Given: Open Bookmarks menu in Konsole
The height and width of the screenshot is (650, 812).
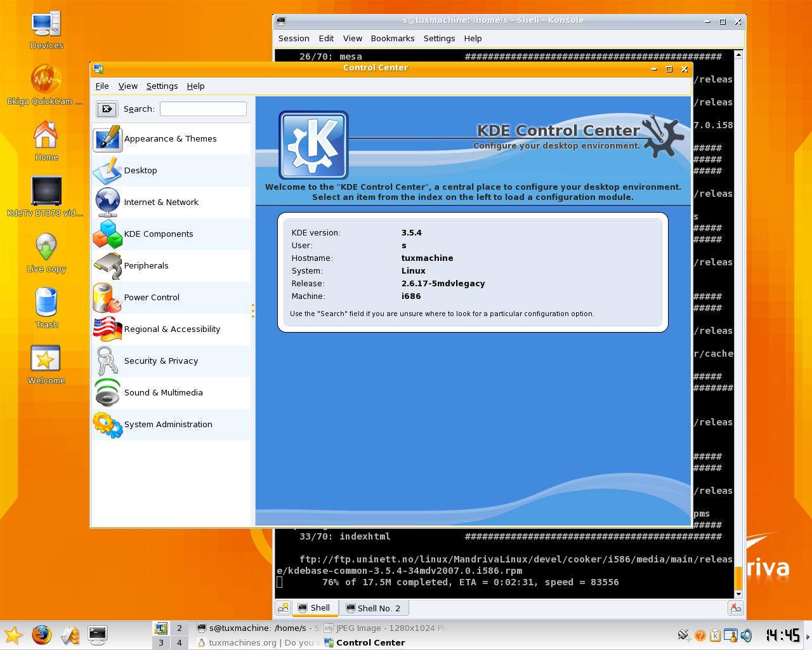Looking at the screenshot, I should [393, 39].
